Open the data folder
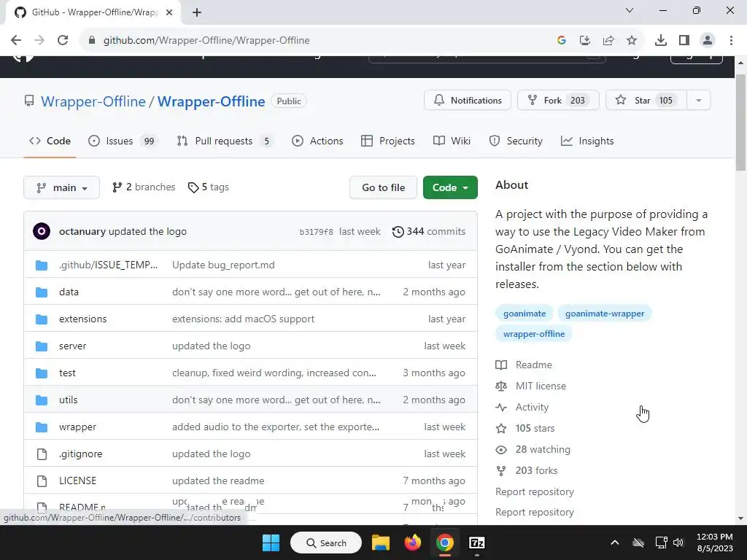747x560 pixels. (x=69, y=292)
